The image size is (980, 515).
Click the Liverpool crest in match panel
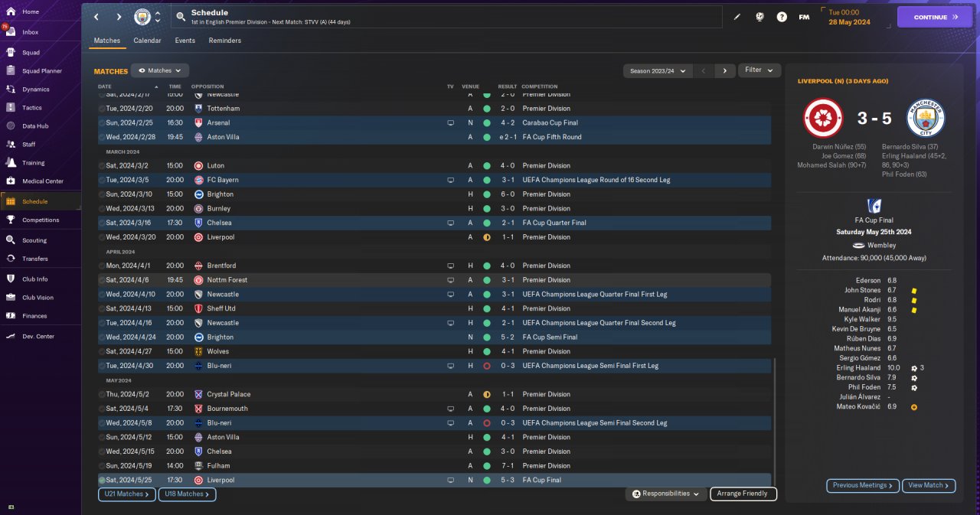tap(822, 119)
